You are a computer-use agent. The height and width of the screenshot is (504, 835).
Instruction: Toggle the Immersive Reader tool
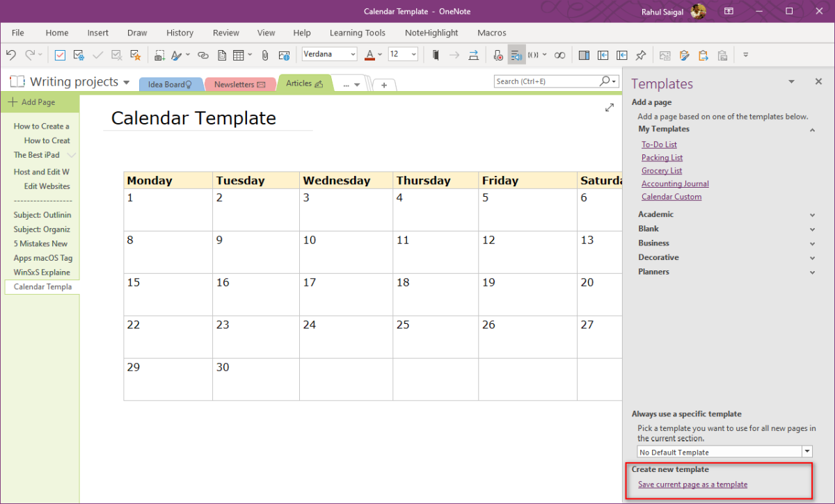pyautogui.click(x=516, y=54)
